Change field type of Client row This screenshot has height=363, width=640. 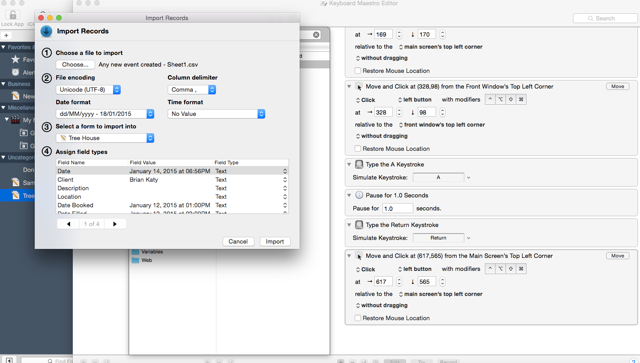pyautogui.click(x=285, y=180)
